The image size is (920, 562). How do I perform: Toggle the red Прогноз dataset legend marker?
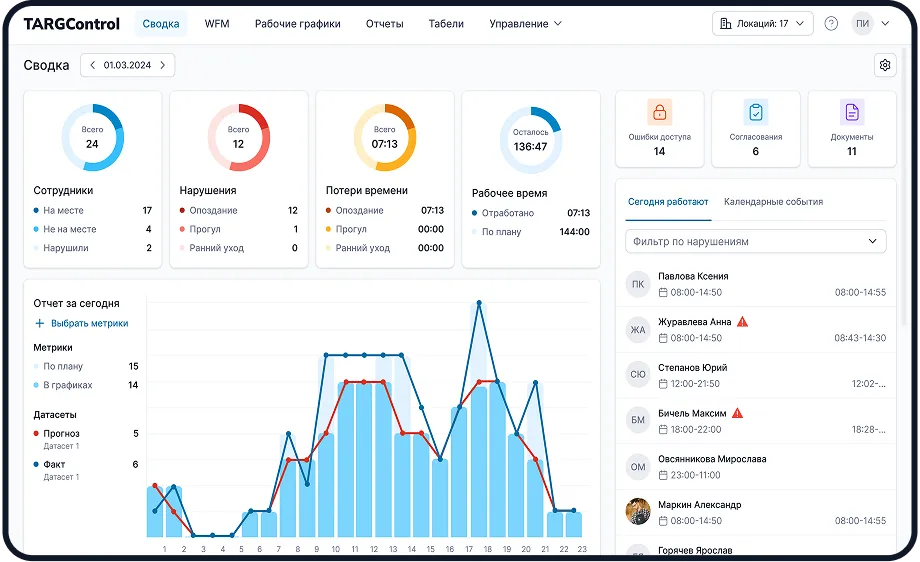[x=37, y=434]
